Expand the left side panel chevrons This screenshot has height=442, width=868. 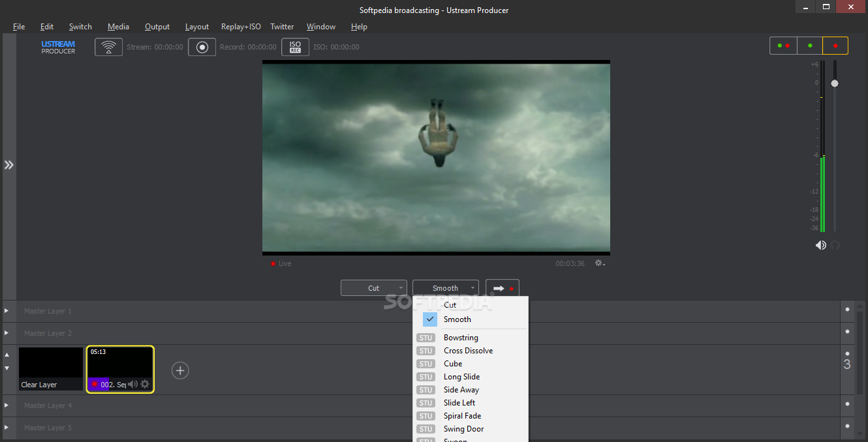click(8, 165)
